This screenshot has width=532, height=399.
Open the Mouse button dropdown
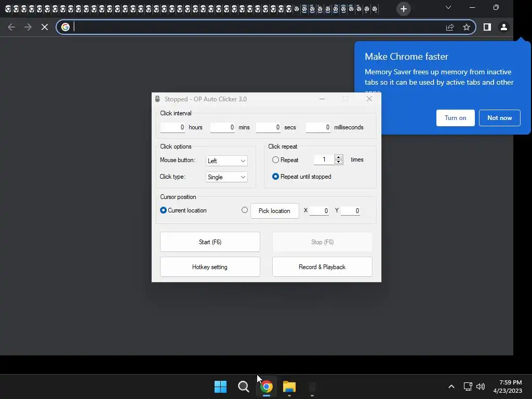(x=227, y=161)
